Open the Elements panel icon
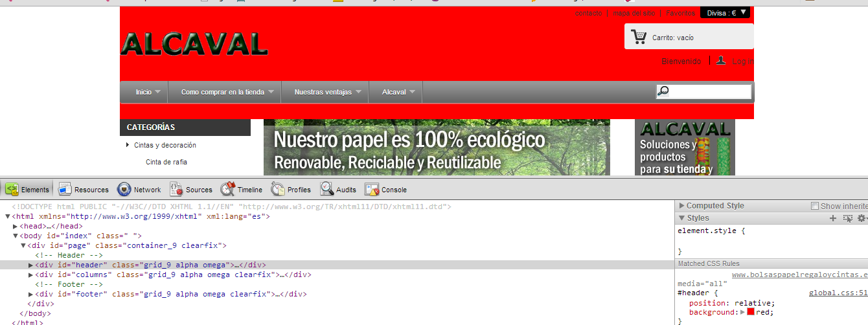This screenshot has width=868, height=325. coord(12,189)
